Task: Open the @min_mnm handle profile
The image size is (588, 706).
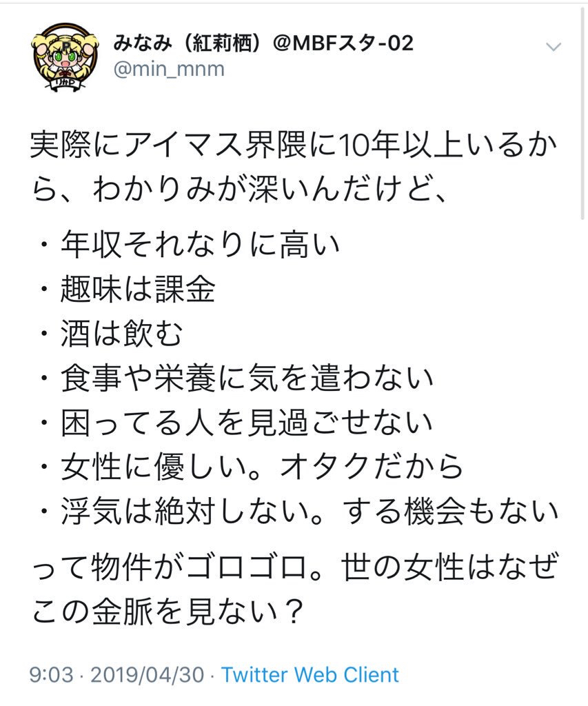Action: pyautogui.click(x=169, y=70)
